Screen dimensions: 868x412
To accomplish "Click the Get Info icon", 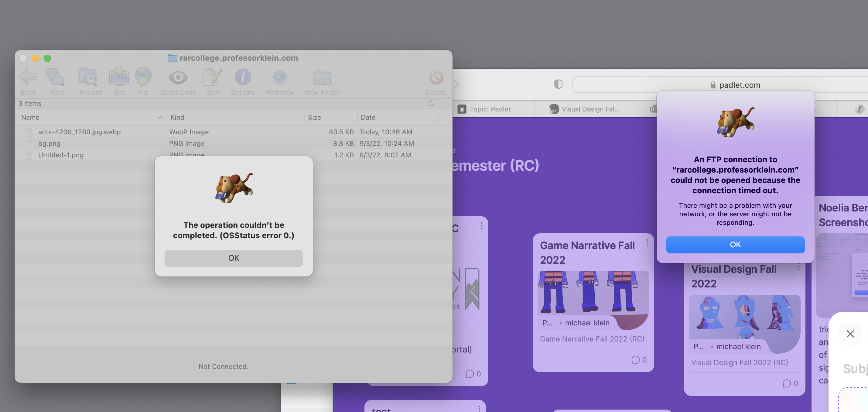I will pos(243,77).
